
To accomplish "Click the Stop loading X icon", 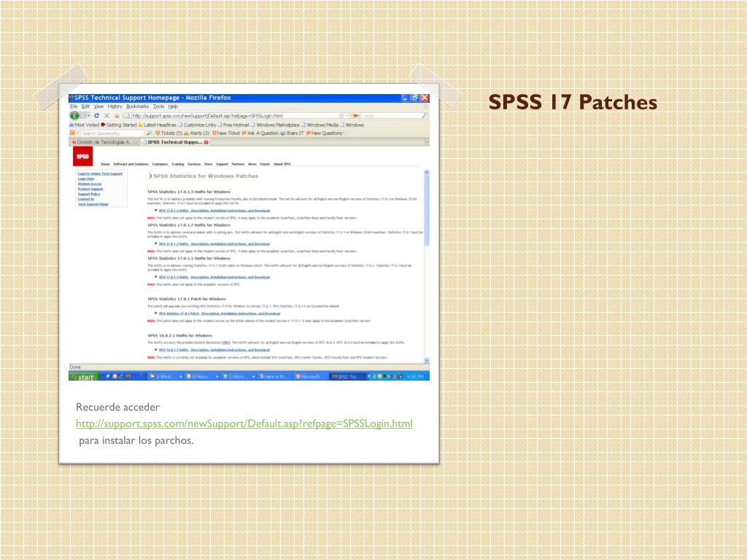I will (x=107, y=116).
